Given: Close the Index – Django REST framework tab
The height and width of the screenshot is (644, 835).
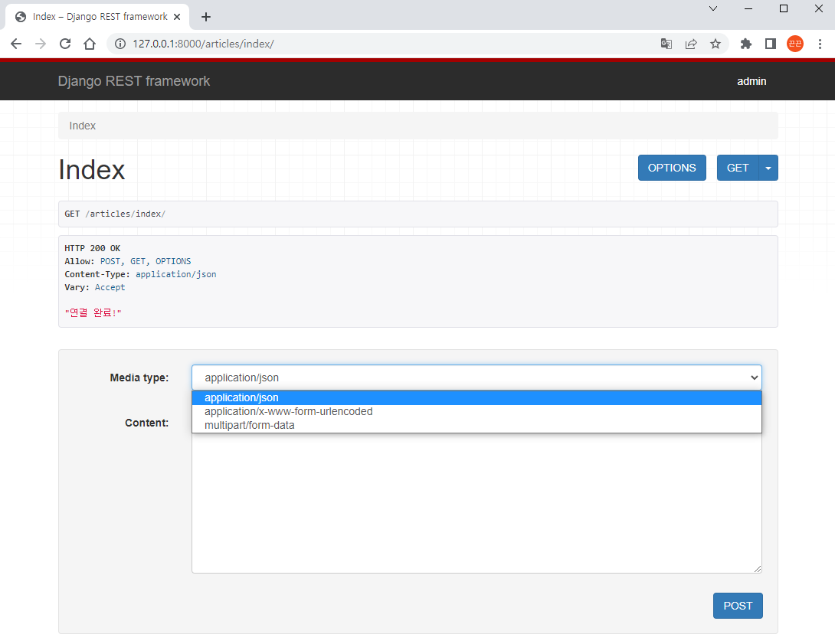Looking at the screenshot, I should point(177,17).
